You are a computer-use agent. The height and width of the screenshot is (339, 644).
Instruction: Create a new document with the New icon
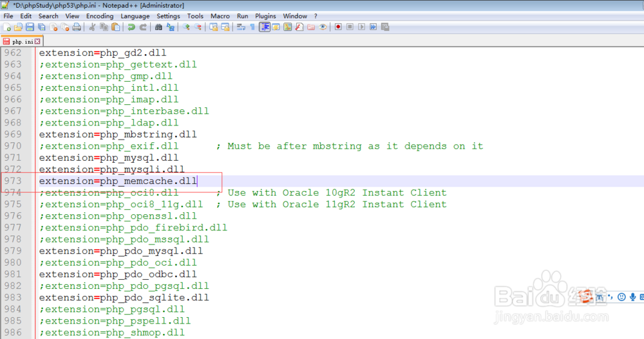click(7, 27)
